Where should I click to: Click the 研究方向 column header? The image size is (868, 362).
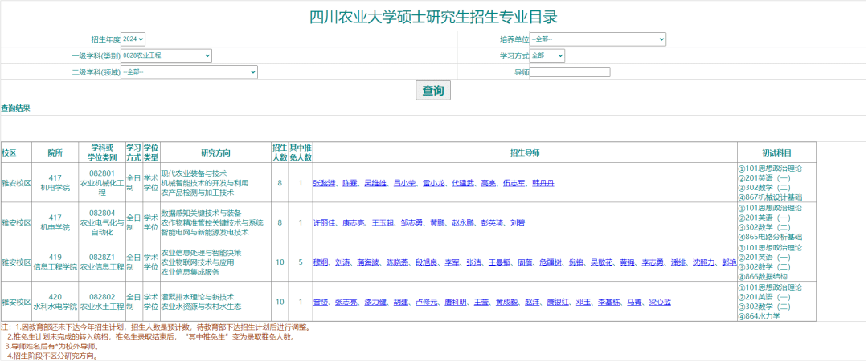pyautogui.click(x=215, y=153)
